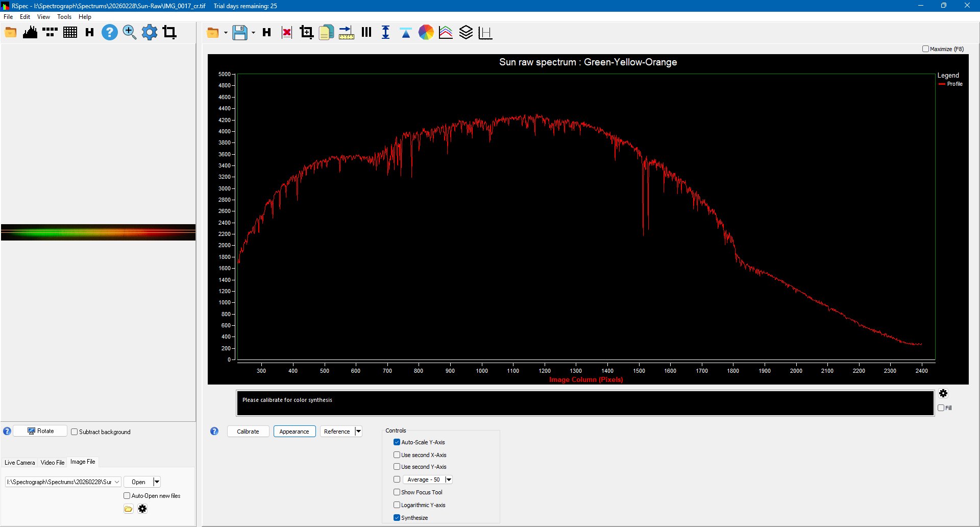Click the Appearance button
The height and width of the screenshot is (527, 980).
(x=295, y=432)
